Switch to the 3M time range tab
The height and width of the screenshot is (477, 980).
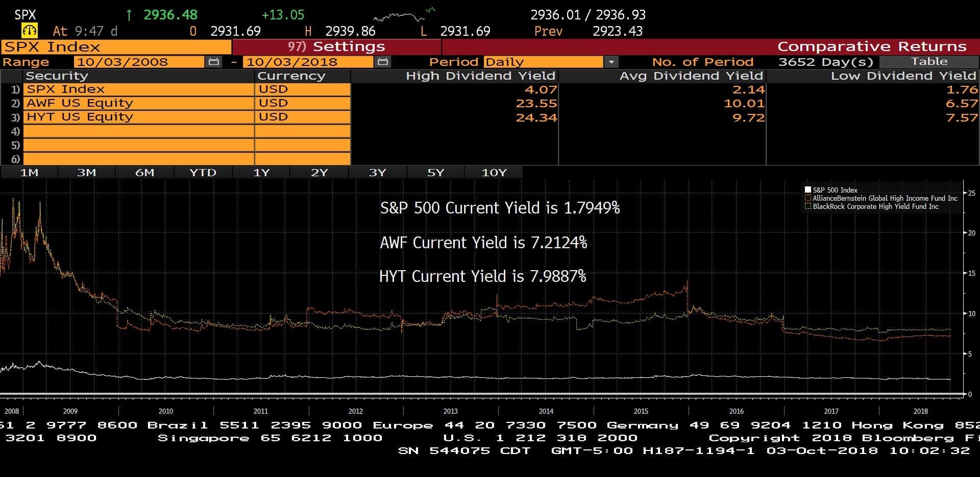(87, 173)
